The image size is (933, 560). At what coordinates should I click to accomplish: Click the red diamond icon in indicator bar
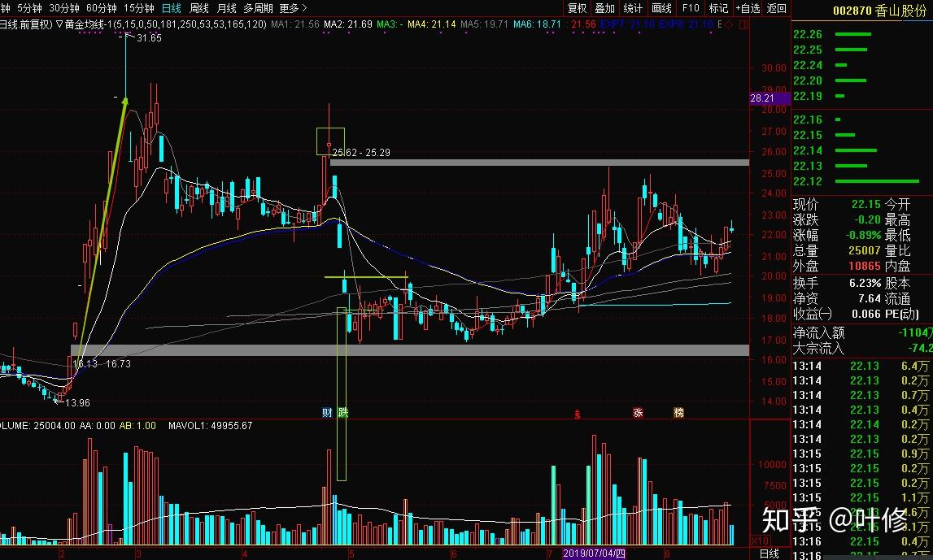click(729, 25)
